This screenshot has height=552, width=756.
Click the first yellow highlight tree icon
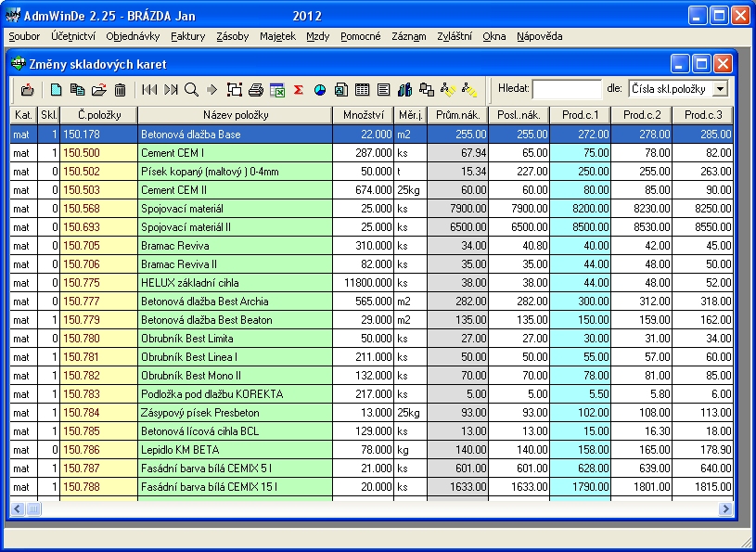pyautogui.click(x=448, y=90)
